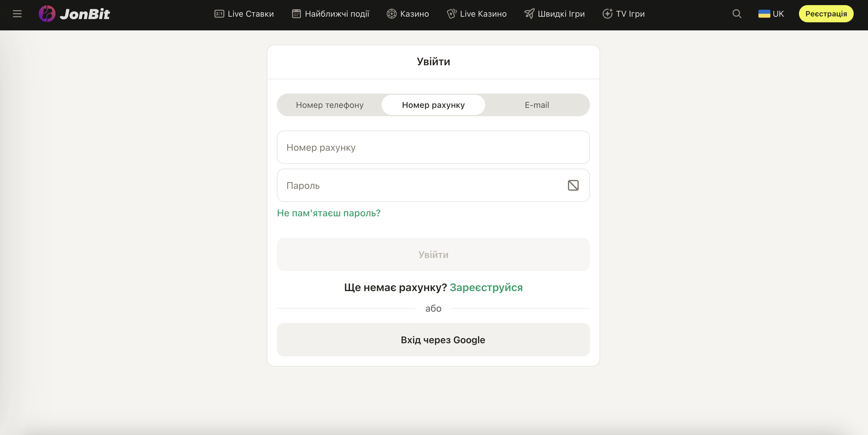Focus the Пароль input field
The width and height of the screenshot is (868, 435).
433,185
